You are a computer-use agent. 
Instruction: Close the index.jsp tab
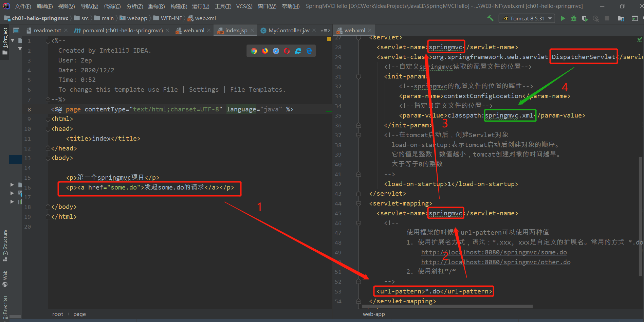(x=252, y=31)
